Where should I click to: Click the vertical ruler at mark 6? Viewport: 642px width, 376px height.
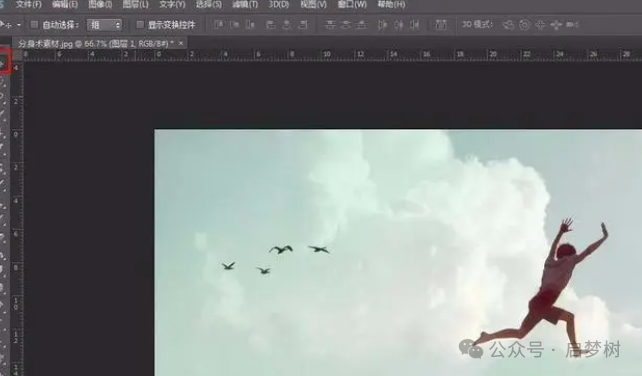[x=16, y=234]
